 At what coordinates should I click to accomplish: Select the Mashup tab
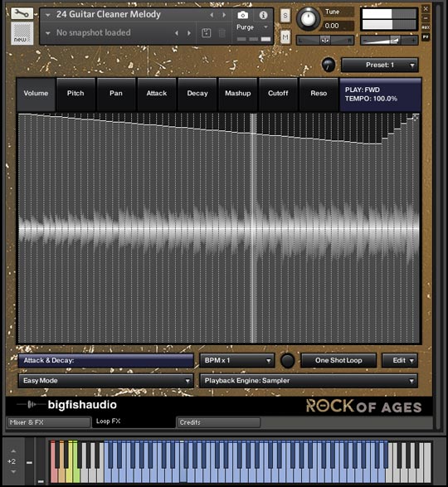pyautogui.click(x=237, y=94)
